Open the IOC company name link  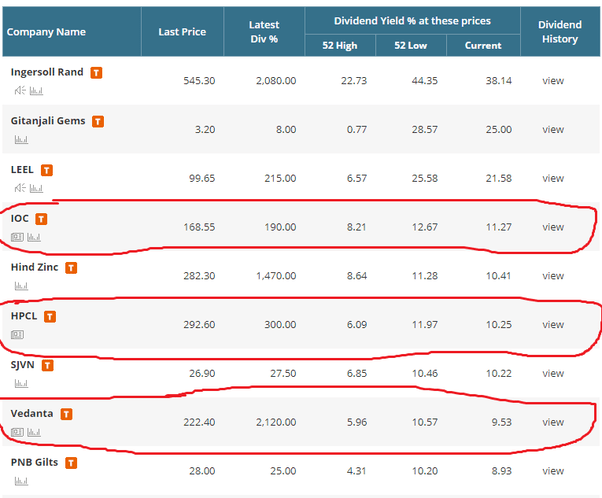click(x=20, y=218)
